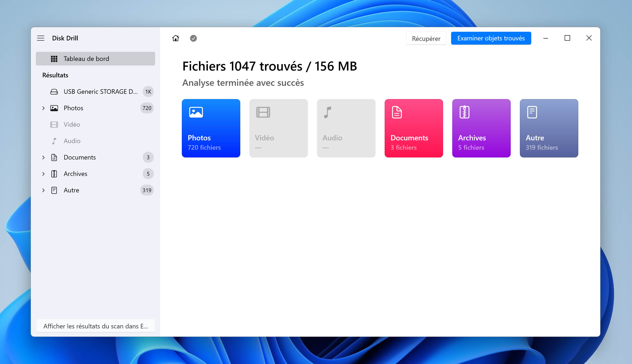Image resolution: width=632 pixels, height=364 pixels.
Task: Click Afficher les résultats du scan dans E...
Action: point(95,326)
